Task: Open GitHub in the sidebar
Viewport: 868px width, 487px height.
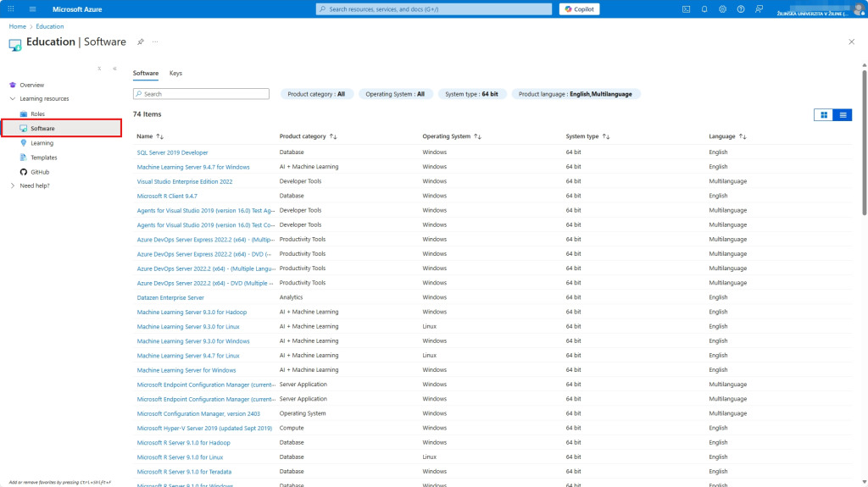Action: (x=40, y=172)
